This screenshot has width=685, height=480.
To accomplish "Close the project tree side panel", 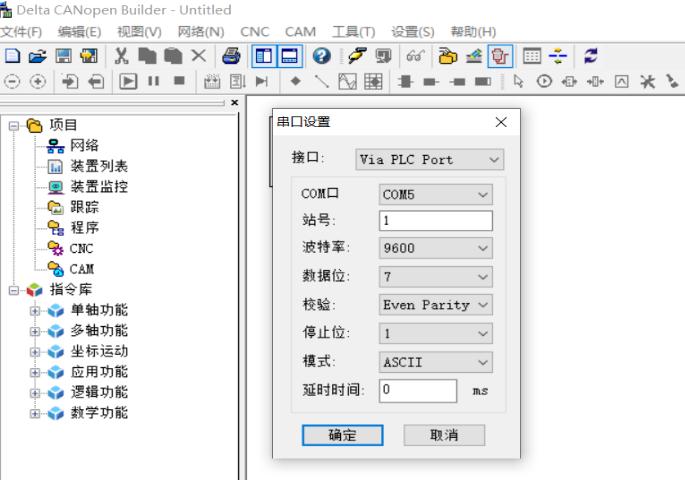I will 235,102.
